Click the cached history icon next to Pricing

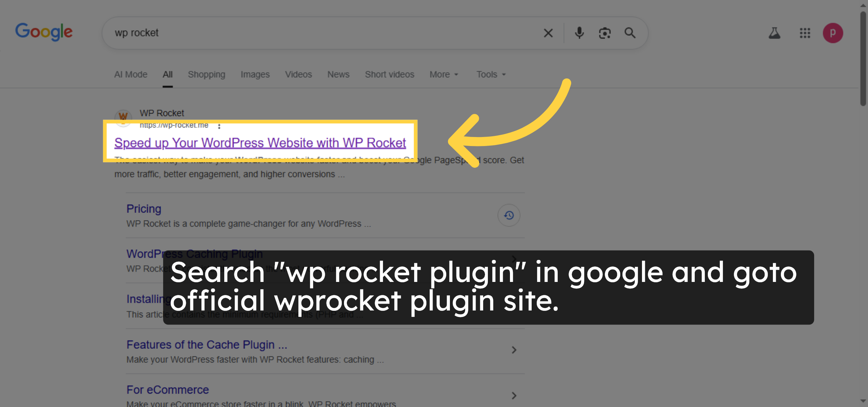tap(509, 215)
